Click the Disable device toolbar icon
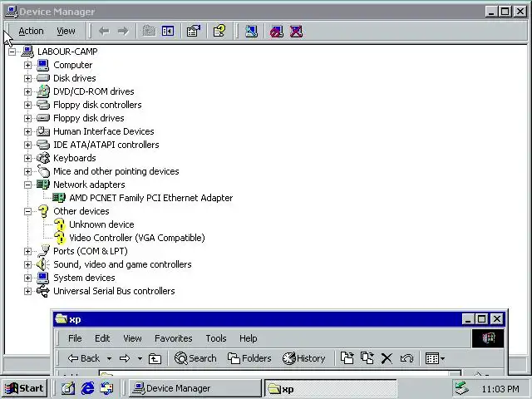Image resolution: width=532 pixels, height=399 pixels. (277, 32)
